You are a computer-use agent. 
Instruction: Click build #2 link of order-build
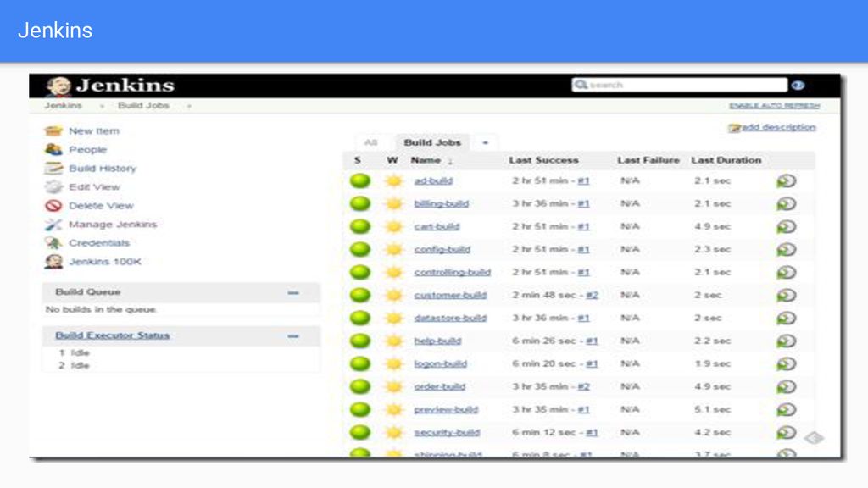[583, 386]
